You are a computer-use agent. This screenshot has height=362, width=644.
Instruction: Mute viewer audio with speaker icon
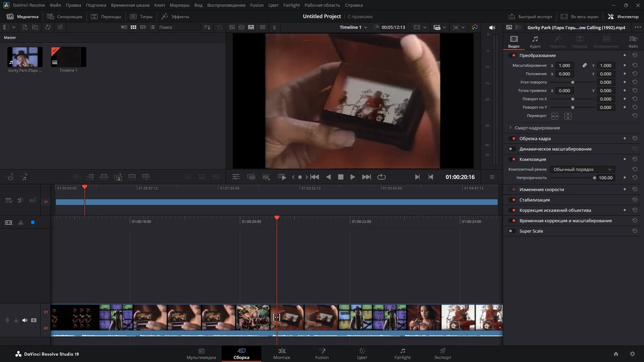492,27
